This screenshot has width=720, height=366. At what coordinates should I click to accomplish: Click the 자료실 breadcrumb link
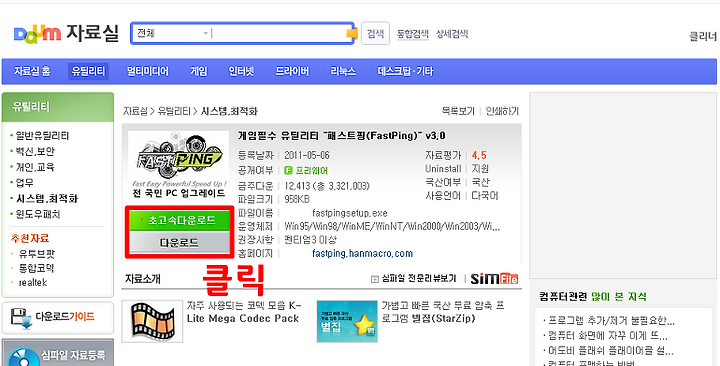click(135, 111)
